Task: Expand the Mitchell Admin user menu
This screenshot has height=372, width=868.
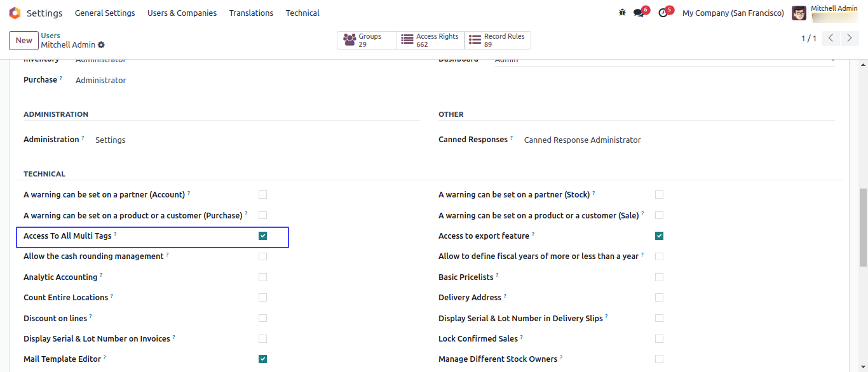Action: click(x=825, y=13)
